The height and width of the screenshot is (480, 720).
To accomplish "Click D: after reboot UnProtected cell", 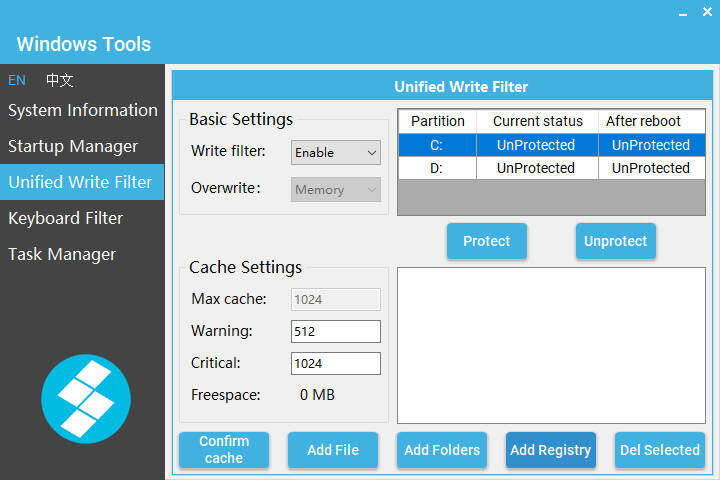I will pyautogui.click(x=652, y=168).
